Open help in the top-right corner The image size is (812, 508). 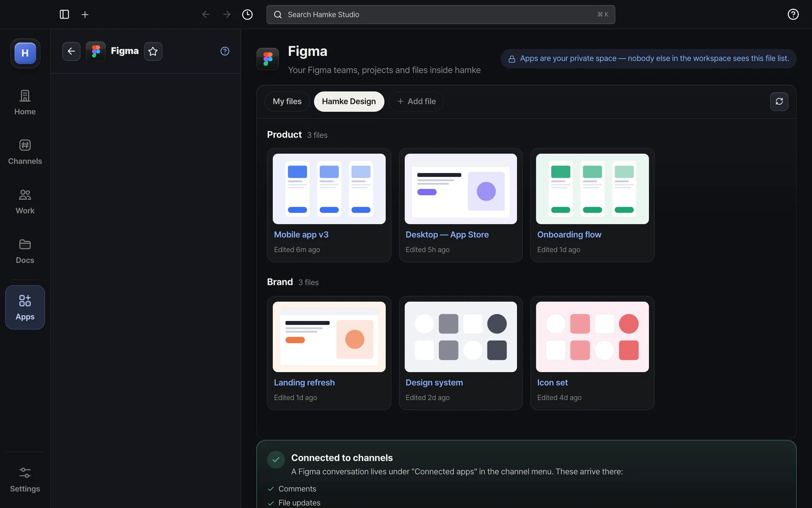793,14
